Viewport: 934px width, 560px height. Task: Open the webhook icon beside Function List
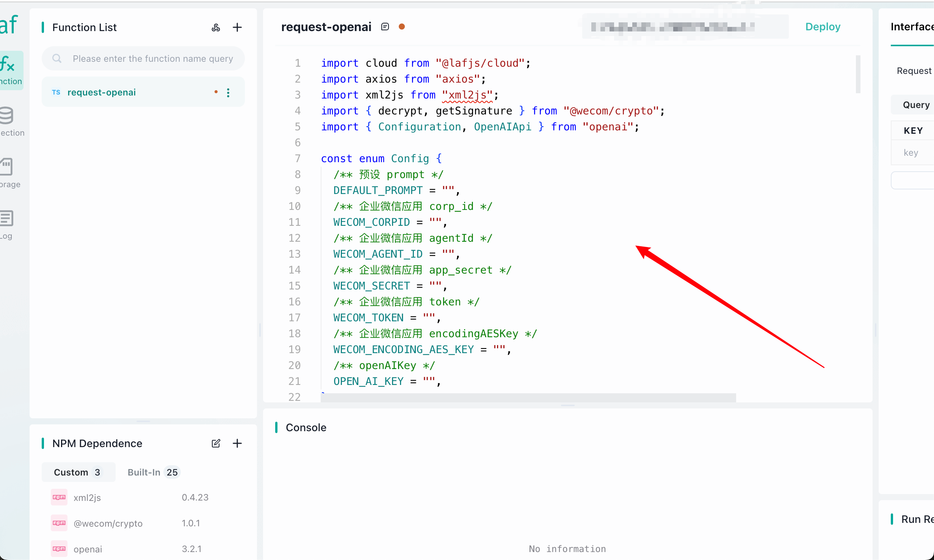coord(216,27)
